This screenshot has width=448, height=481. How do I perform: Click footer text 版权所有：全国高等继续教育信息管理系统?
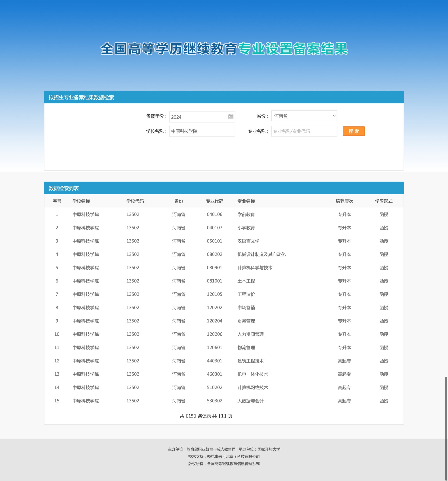[x=224, y=464]
